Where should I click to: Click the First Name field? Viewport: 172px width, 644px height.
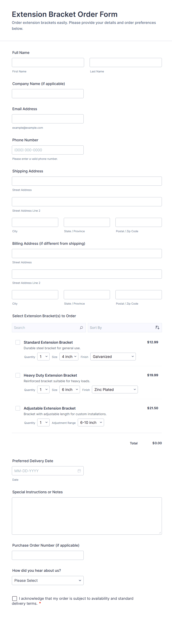tap(48, 62)
